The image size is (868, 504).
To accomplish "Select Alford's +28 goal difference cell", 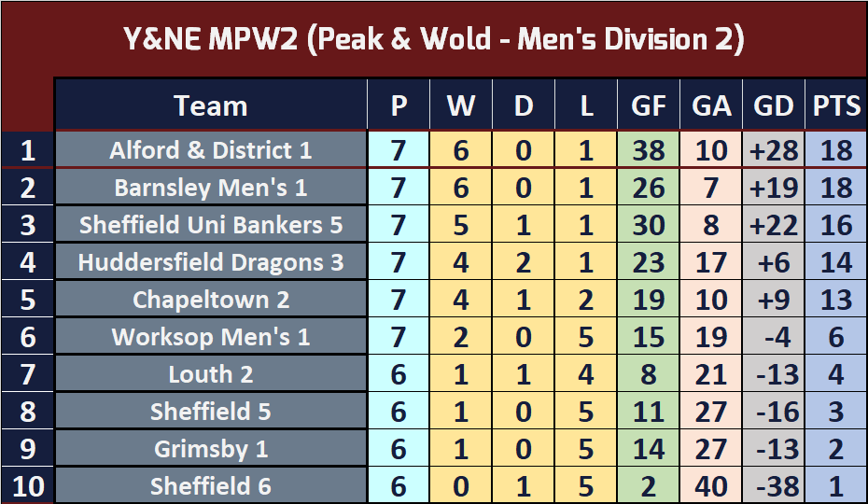I will coord(773,150).
